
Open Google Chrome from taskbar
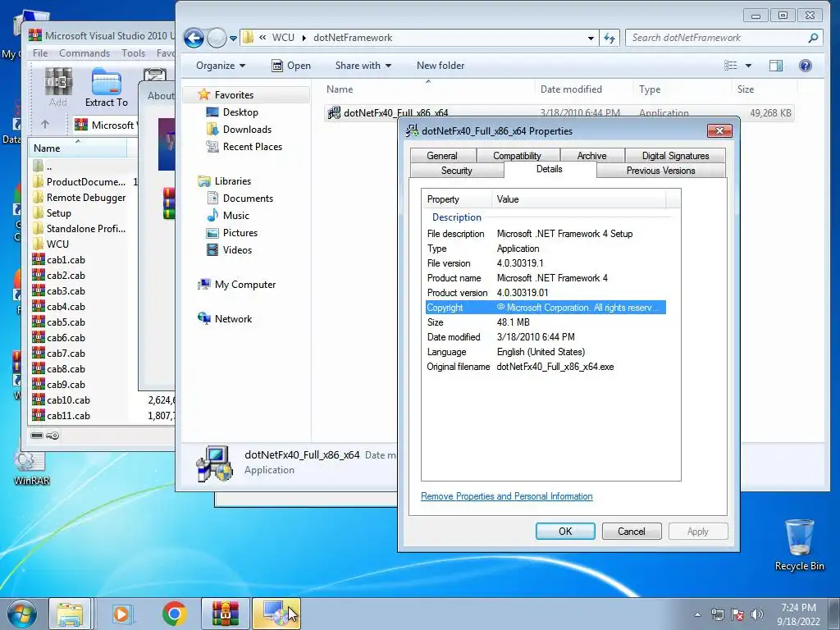pyautogui.click(x=174, y=614)
